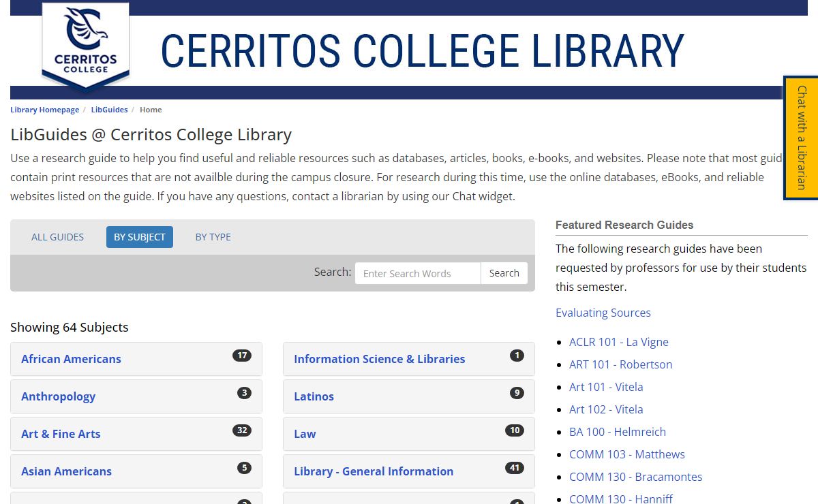Click the Home breadcrumb text
The image size is (818, 504).
(151, 110)
